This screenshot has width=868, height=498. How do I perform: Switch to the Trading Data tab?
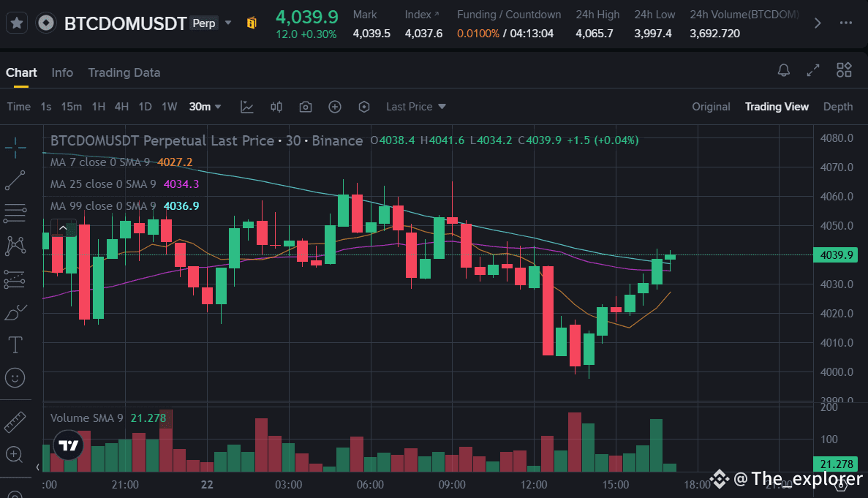[x=124, y=72]
